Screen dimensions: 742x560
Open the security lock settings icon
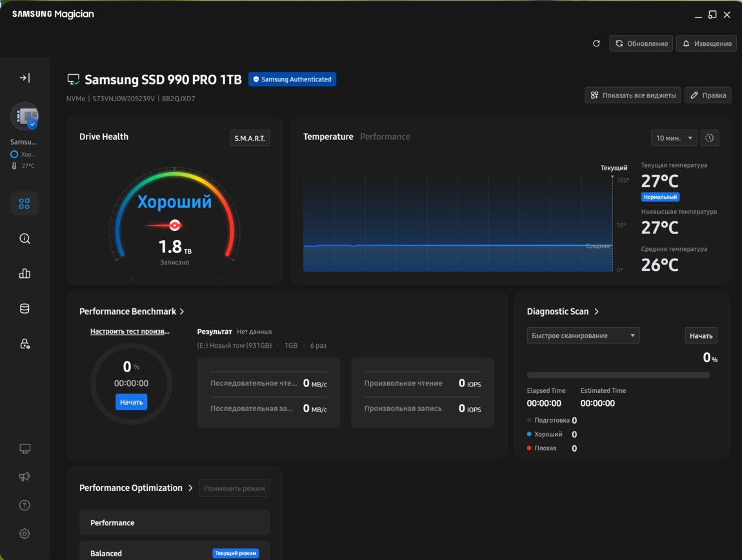click(x=25, y=344)
